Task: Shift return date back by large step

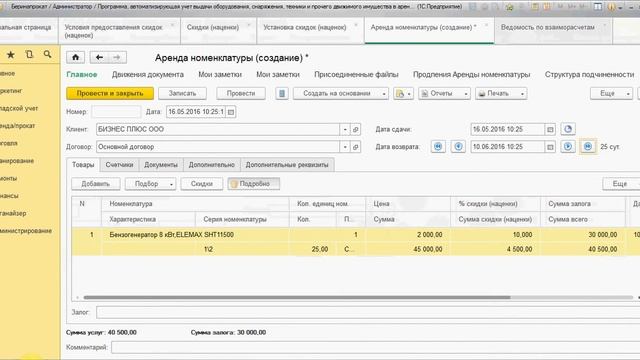Action: [438, 147]
